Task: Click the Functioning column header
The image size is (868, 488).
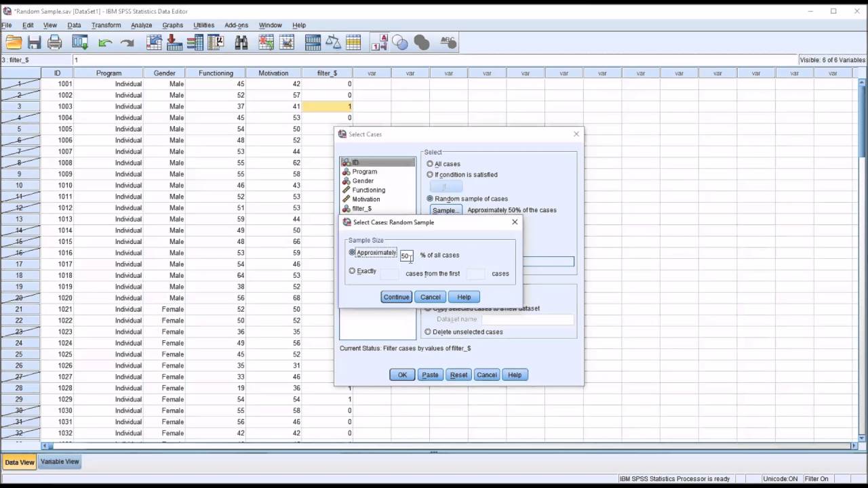Action: click(x=216, y=73)
